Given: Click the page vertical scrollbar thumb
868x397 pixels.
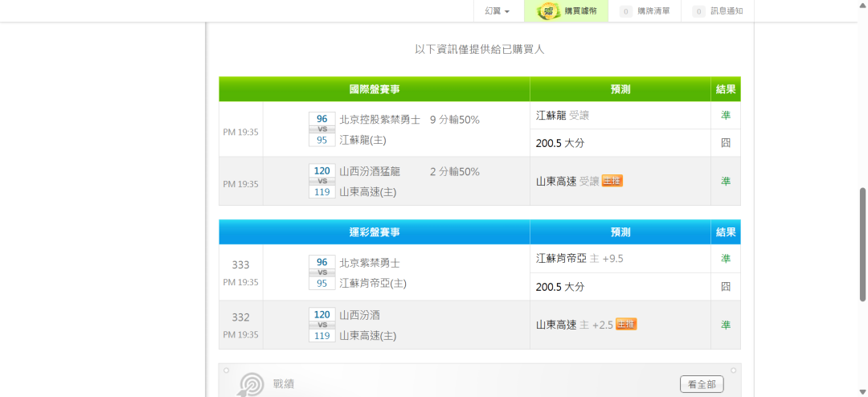Looking at the screenshot, I should [862, 244].
